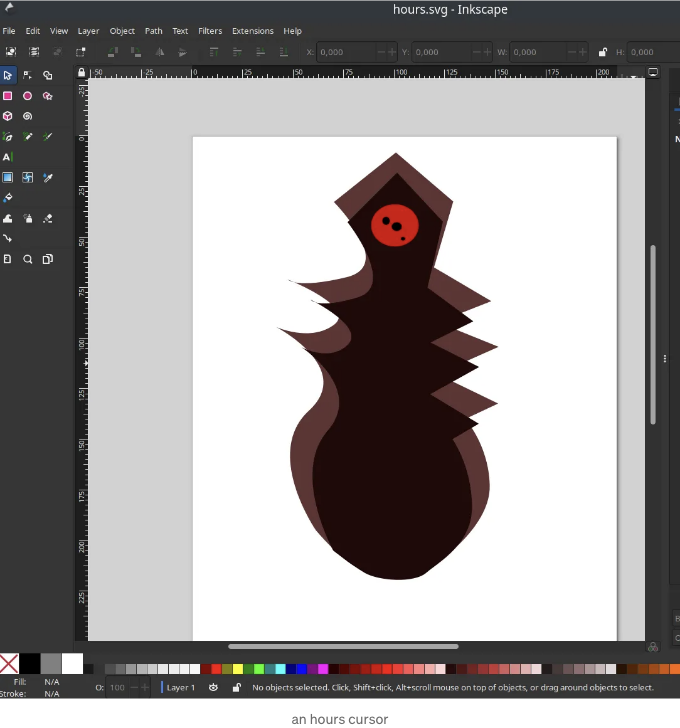Select the Eraser tool
The image size is (680, 728).
tap(47, 218)
